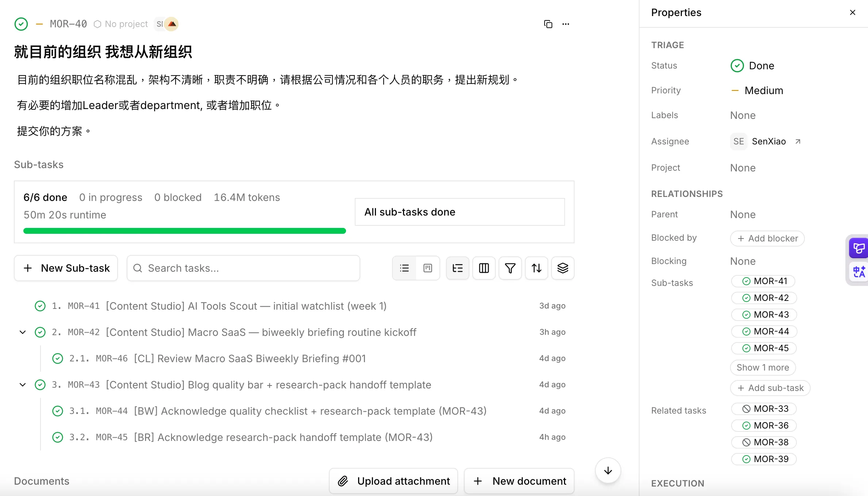Open Blog quality bar handoff template task
Viewport: 868px width, 496px height.
coord(269,385)
